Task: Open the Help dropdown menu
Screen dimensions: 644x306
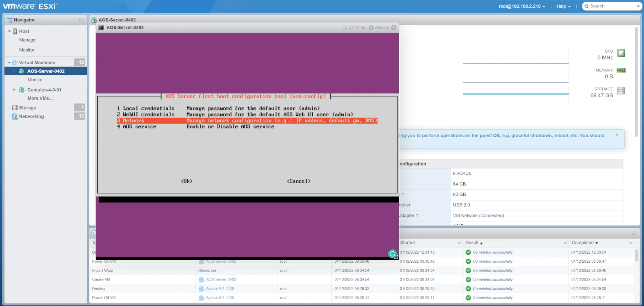Action: coord(564,6)
